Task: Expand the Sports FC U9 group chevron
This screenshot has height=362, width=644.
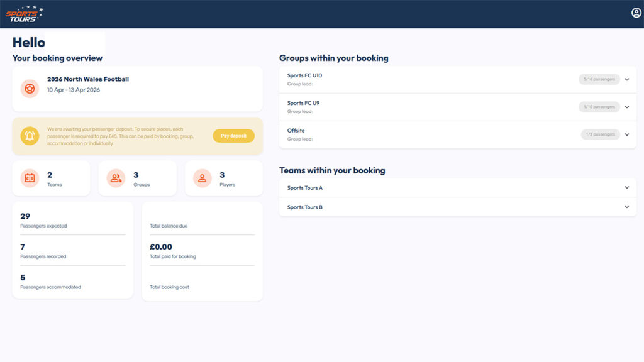Action: point(626,107)
